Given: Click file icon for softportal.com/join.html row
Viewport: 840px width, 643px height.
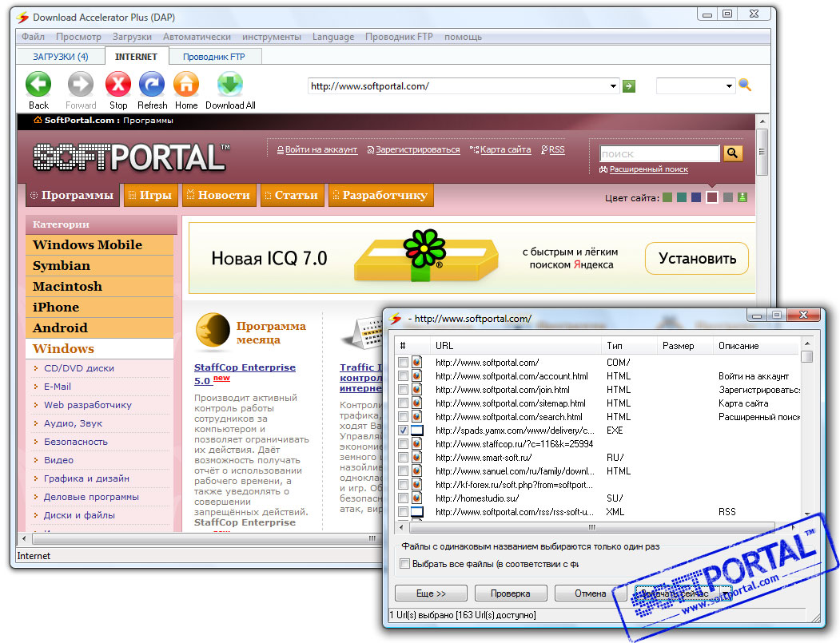Looking at the screenshot, I should click(416, 389).
